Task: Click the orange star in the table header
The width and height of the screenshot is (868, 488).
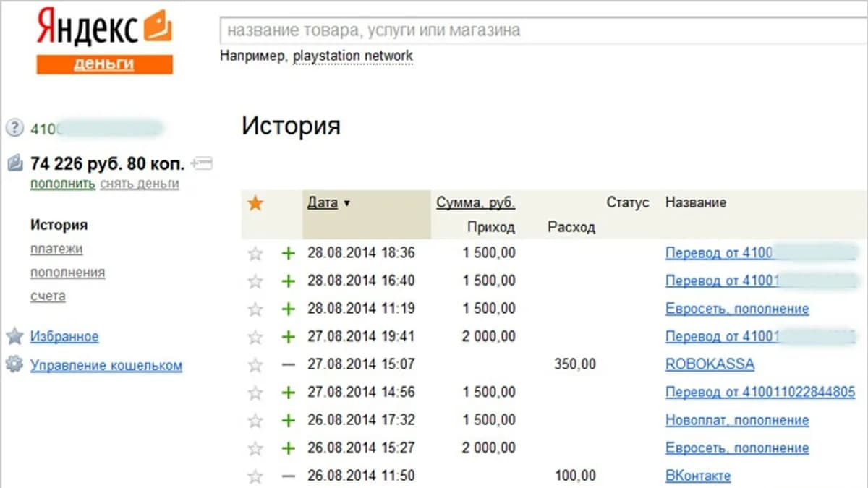Action: [255, 204]
